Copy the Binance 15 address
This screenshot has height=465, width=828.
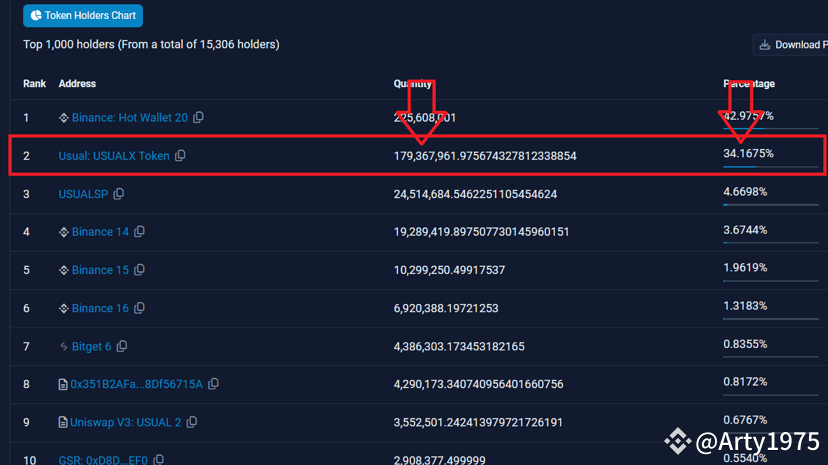coord(139,270)
